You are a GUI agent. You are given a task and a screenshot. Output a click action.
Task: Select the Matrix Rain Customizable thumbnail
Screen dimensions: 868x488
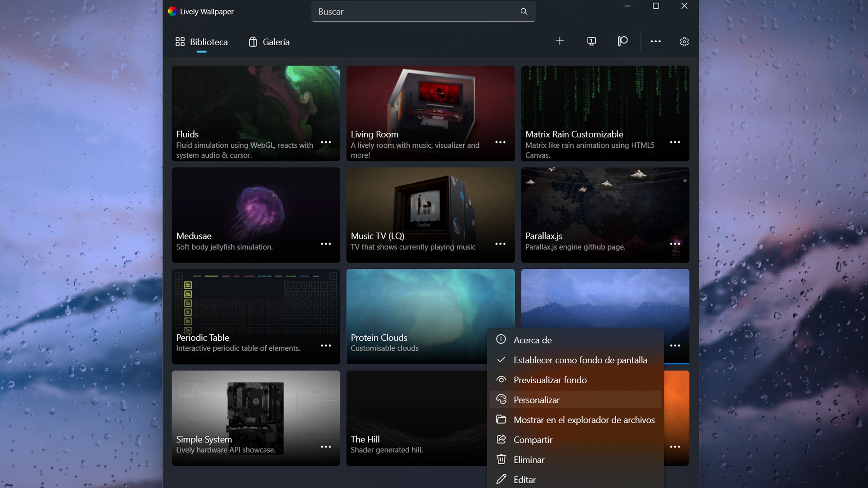point(605,113)
